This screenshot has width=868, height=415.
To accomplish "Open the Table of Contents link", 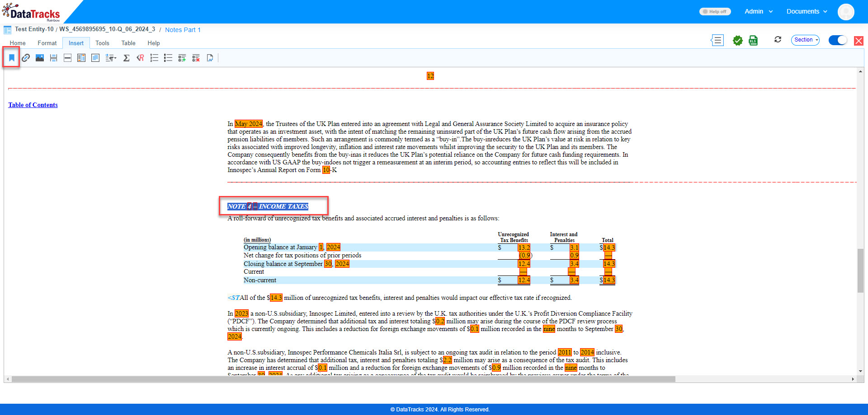I will [33, 105].
